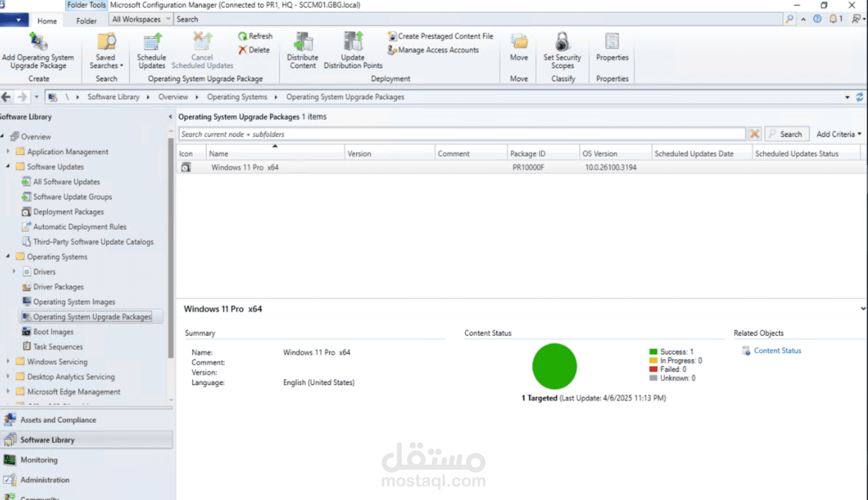Collapse the Software Library navigation pane

170,117
